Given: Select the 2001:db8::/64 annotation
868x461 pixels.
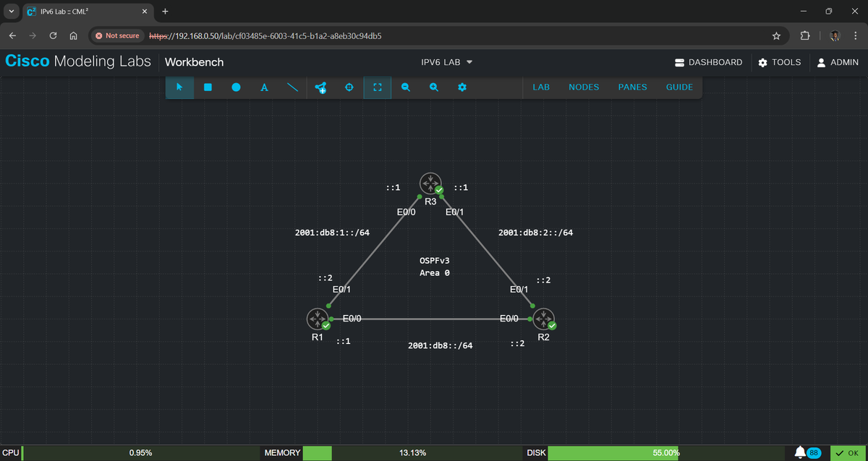Looking at the screenshot, I should click(x=441, y=345).
